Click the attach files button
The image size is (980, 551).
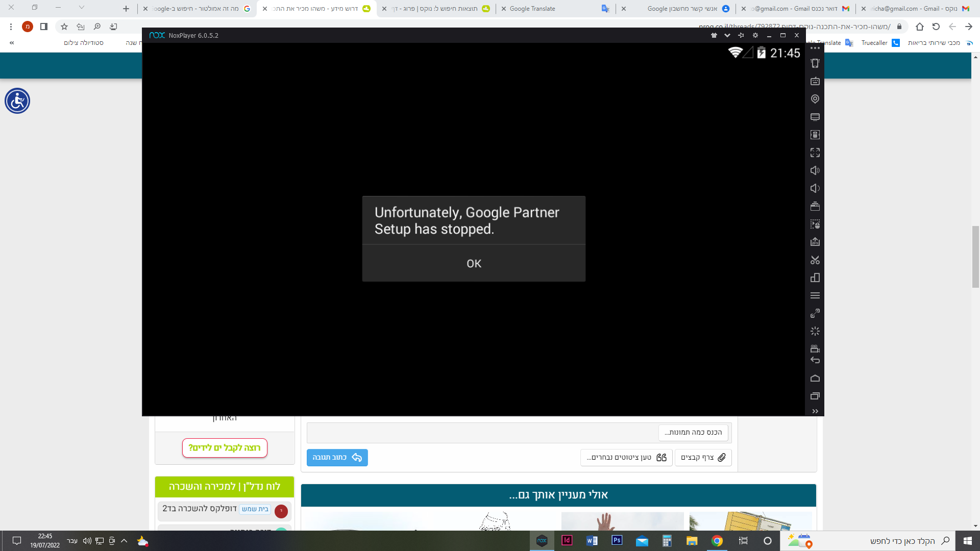pyautogui.click(x=703, y=458)
